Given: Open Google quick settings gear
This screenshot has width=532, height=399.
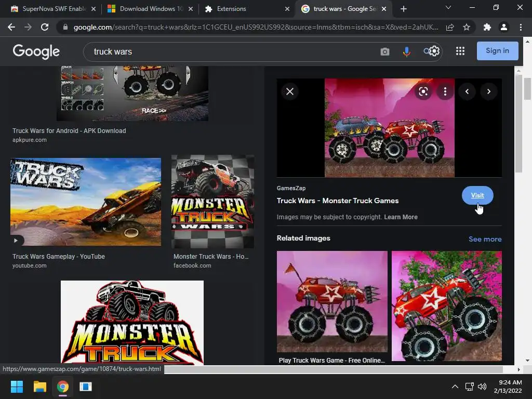Looking at the screenshot, I should tap(435, 51).
